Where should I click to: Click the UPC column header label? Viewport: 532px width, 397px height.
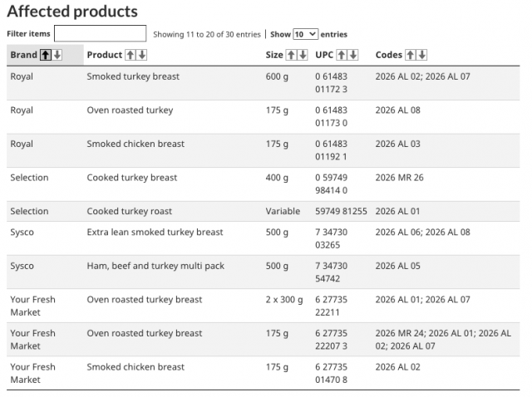[x=324, y=55]
